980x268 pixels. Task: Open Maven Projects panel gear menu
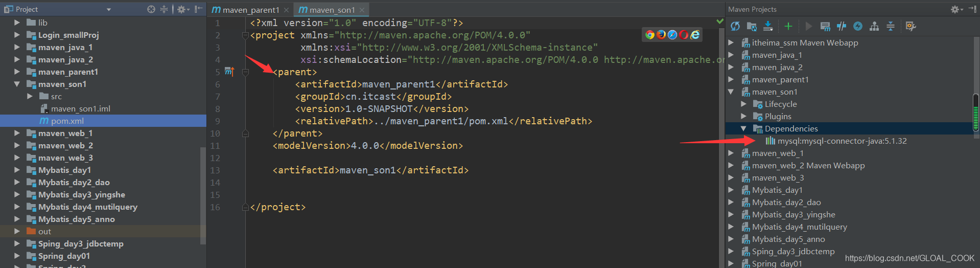(956, 9)
